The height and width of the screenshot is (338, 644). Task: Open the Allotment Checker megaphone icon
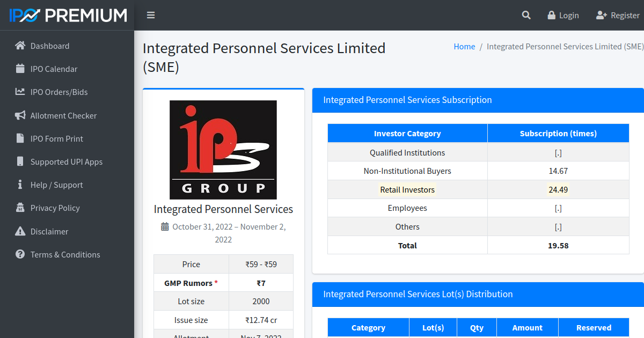point(19,115)
